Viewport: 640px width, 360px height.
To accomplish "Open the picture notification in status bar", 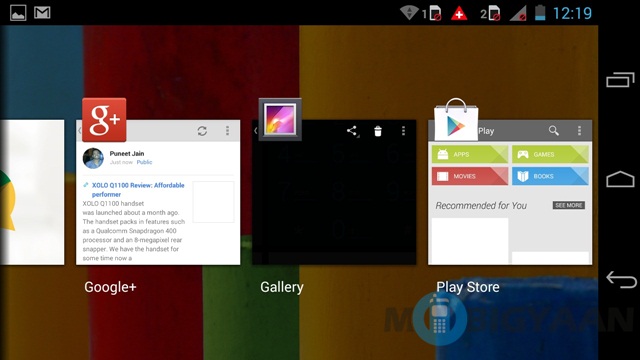I will [18, 13].
